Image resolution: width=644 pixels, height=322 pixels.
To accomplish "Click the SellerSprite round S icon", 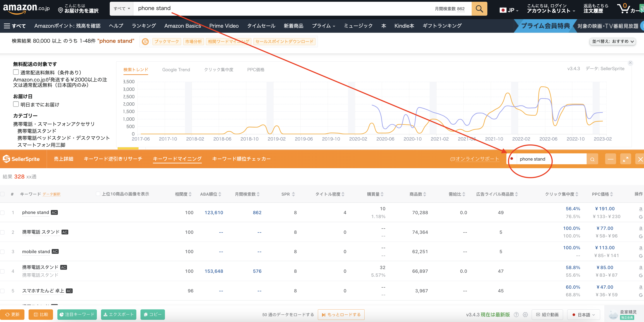I will tap(145, 41).
